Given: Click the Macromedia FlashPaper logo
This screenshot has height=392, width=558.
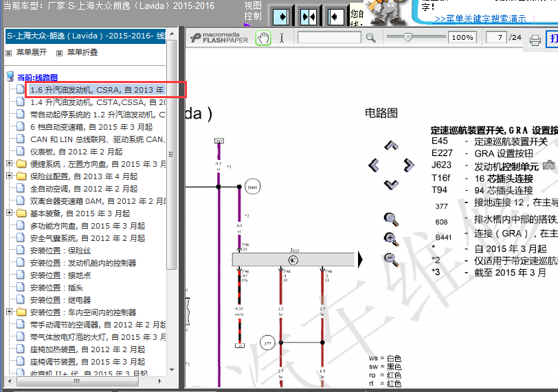Looking at the screenshot, I should (x=219, y=38).
